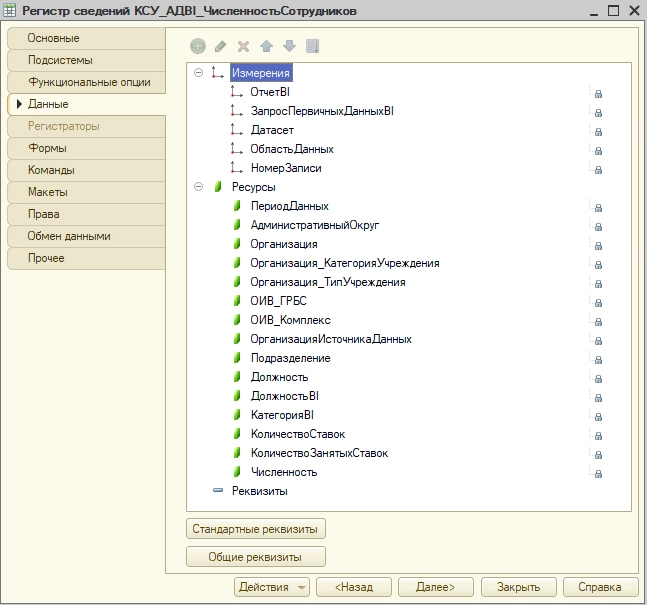Image resolution: width=647 pixels, height=605 pixels.
Task: Click the Delete (X) toolbar icon
Action: coord(243,46)
